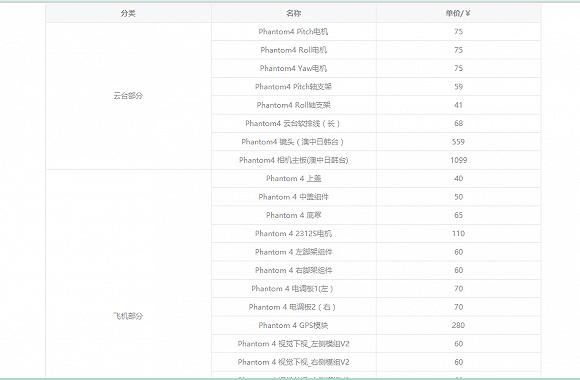Click the price 280 cell
This screenshot has width=580, height=380.
458,325
